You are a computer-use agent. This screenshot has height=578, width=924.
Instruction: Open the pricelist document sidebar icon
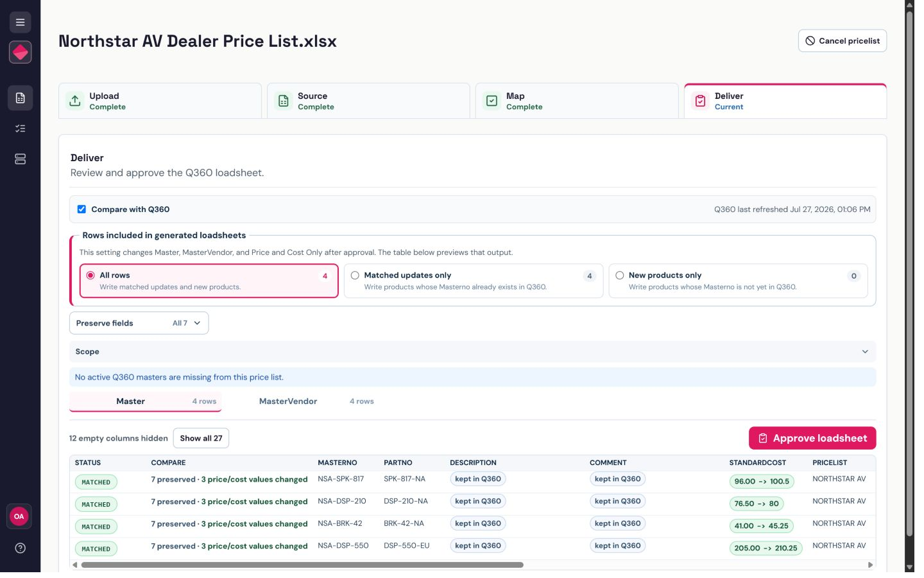click(x=20, y=98)
